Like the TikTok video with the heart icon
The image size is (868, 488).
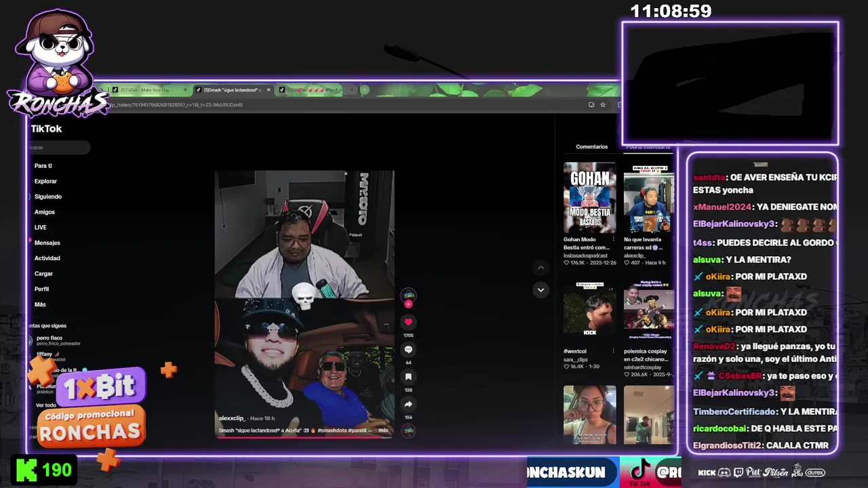tap(408, 322)
